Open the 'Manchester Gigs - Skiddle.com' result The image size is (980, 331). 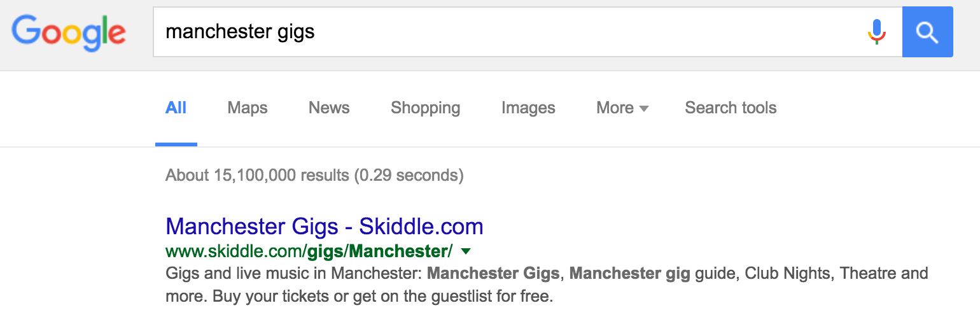[x=324, y=226]
